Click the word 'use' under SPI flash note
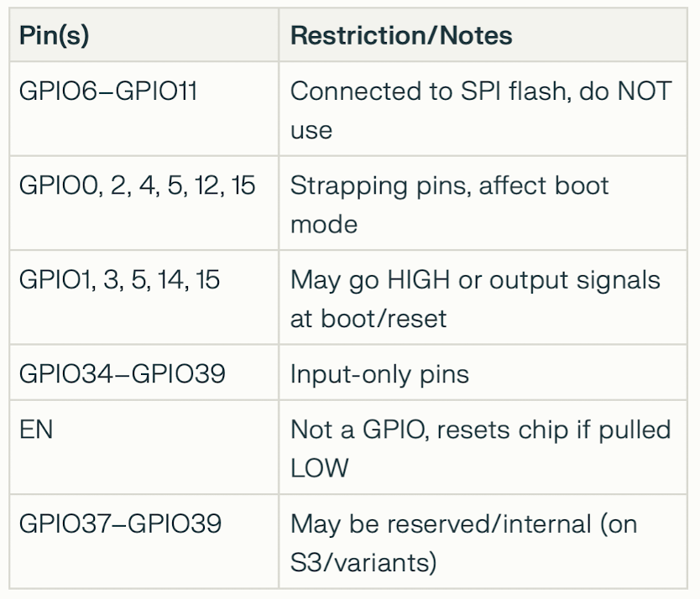The height and width of the screenshot is (599, 700). [311, 130]
